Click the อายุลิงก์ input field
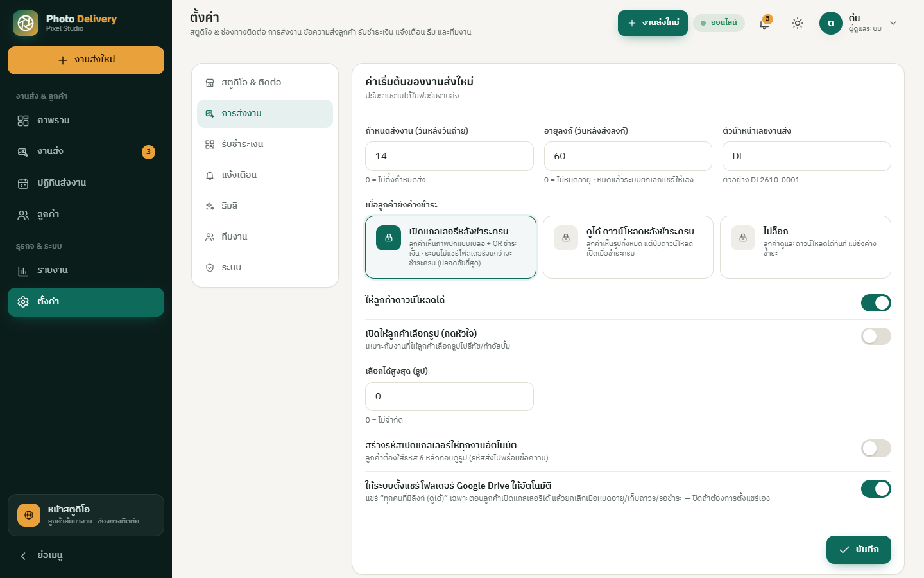924x578 pixels. pyautogui.click(x=628, y=156)
